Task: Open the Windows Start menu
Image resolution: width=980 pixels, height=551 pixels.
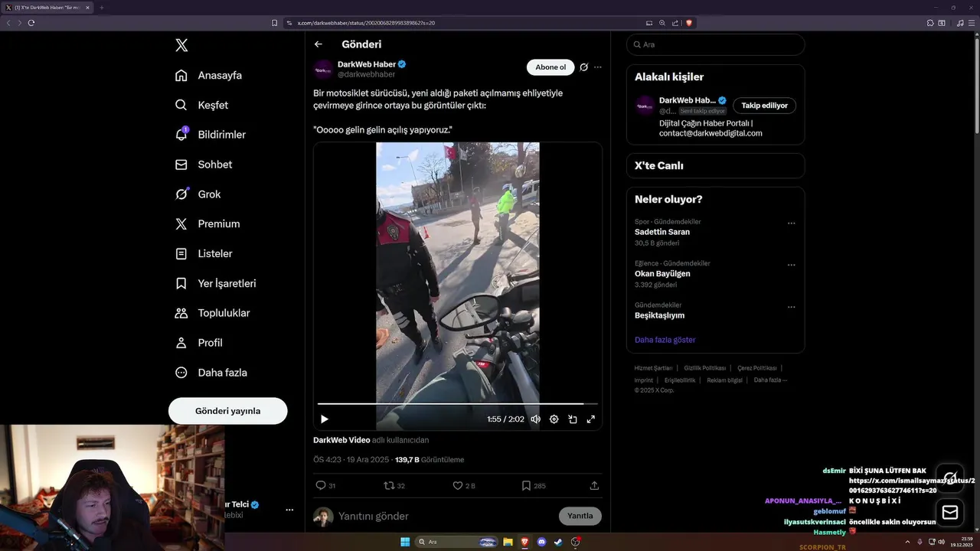Action: (405, 542)
